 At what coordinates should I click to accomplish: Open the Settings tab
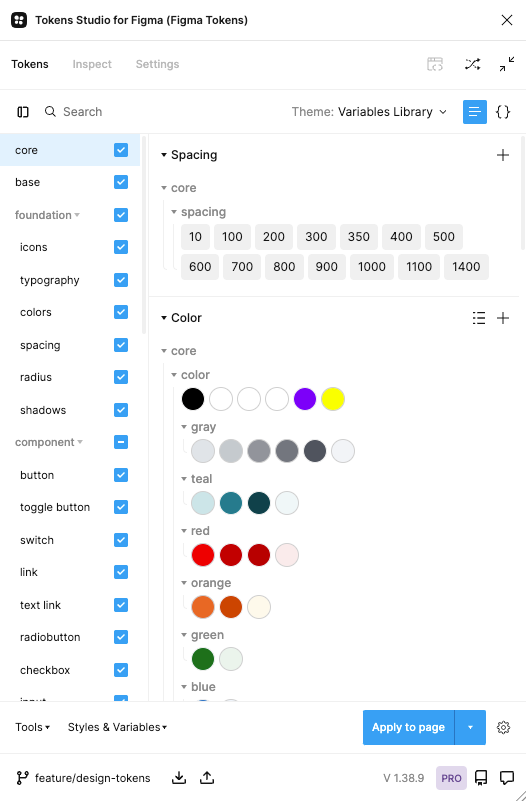click(157, 64)
